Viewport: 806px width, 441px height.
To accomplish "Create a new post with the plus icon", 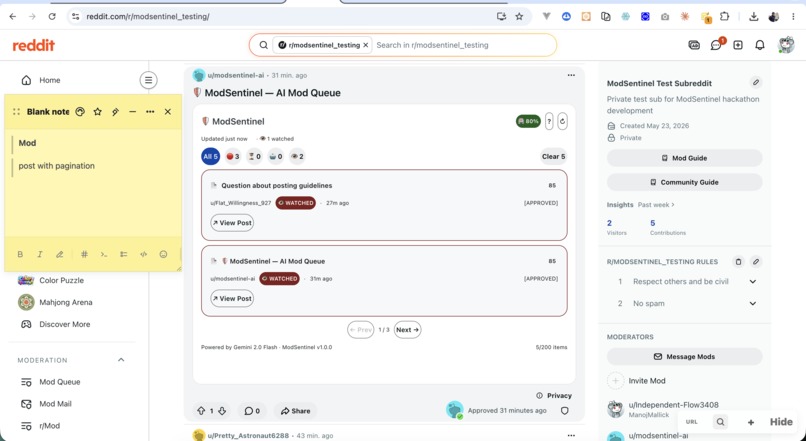I will [738, 45].
